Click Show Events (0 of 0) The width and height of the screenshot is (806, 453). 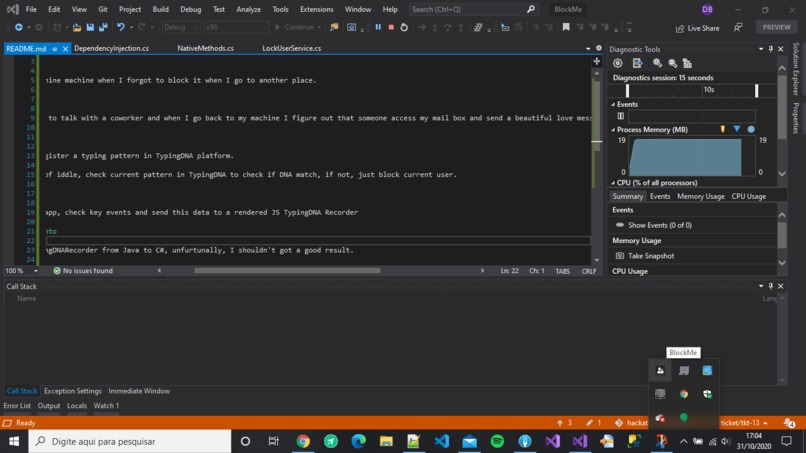tap(653, 225)
